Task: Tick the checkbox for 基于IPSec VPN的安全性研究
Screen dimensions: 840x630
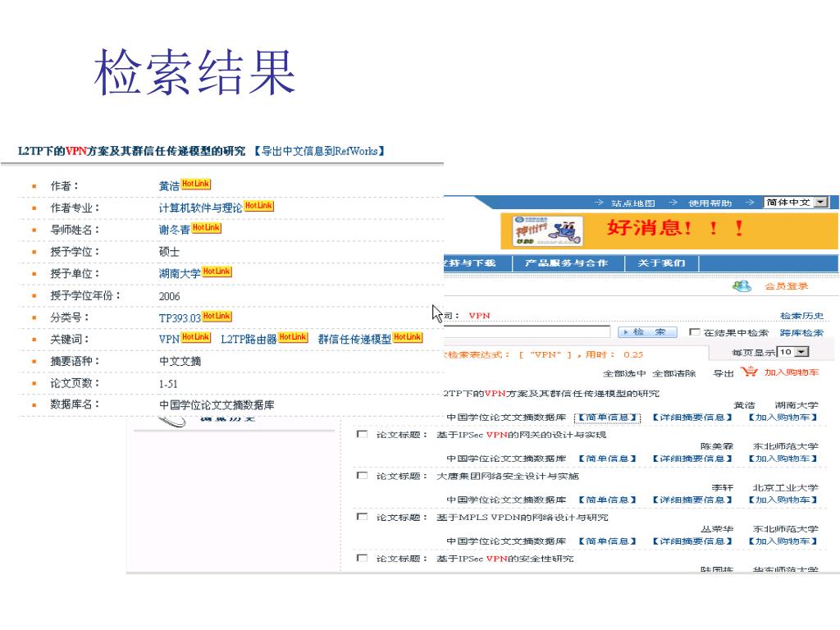Action: click(x=362, y=558)
